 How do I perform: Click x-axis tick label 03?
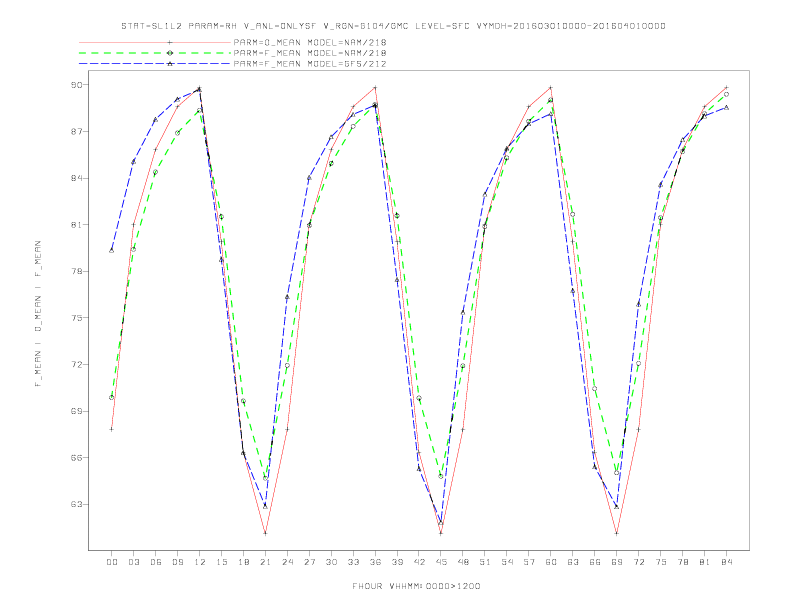point(133,562)
